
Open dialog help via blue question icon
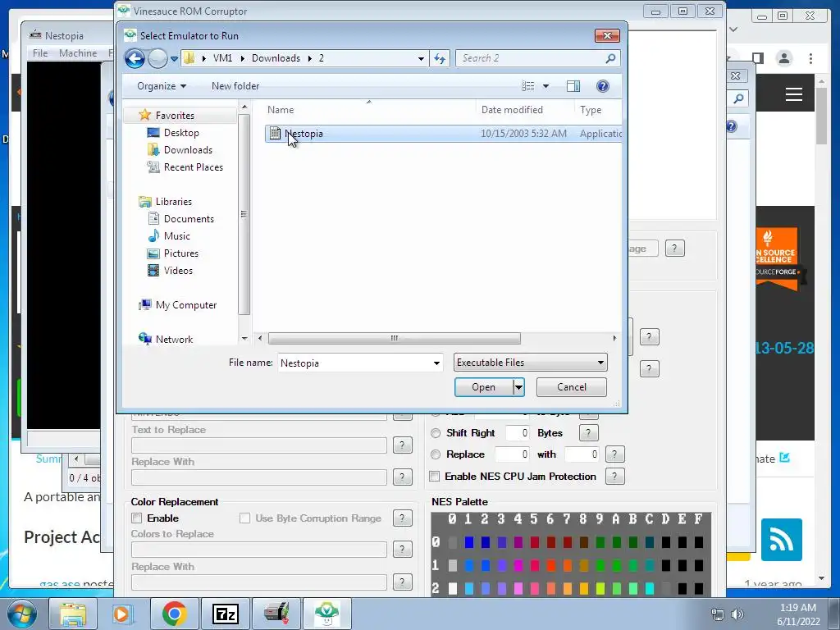pos(603,86)
